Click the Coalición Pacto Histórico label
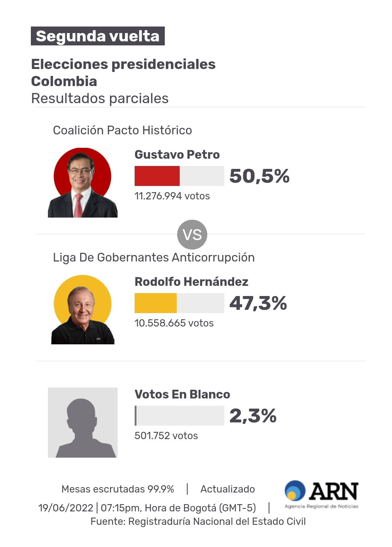 tap(122, 130)
